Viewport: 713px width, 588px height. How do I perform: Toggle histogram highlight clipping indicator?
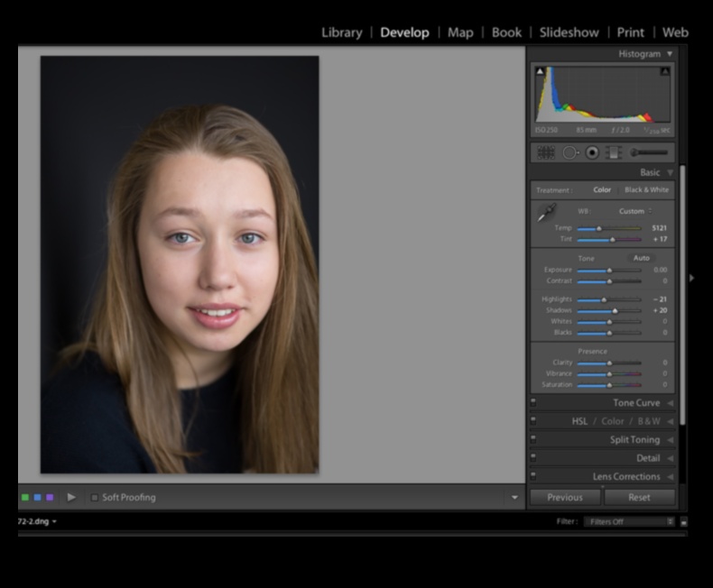[665, 71]
